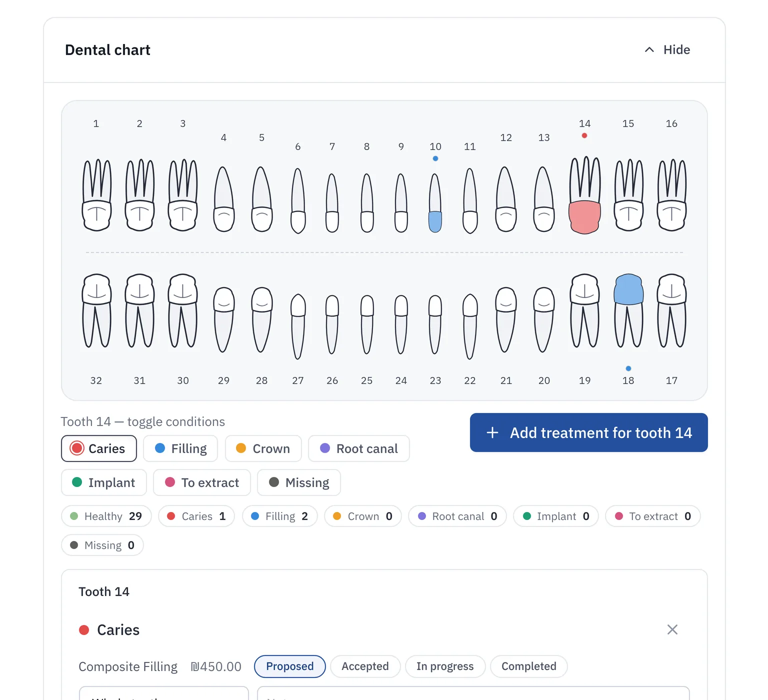
Task: Select lower tooth 28 premolar
Action: click(x=261, y=319)
